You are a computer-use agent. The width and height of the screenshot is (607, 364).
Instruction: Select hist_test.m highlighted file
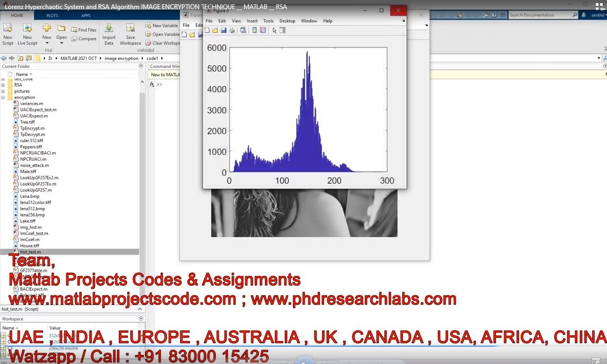pyautogui.click(x=30, y=252)
